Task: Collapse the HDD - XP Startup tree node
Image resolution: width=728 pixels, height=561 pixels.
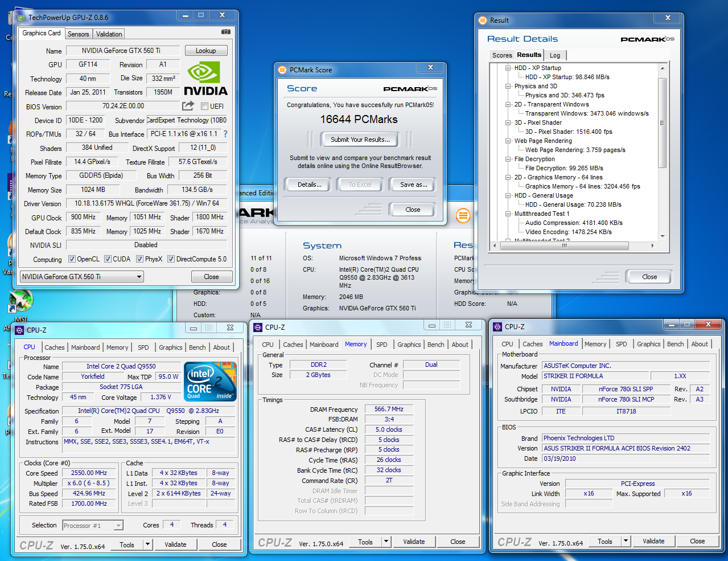Action: (x=508, y=68)
